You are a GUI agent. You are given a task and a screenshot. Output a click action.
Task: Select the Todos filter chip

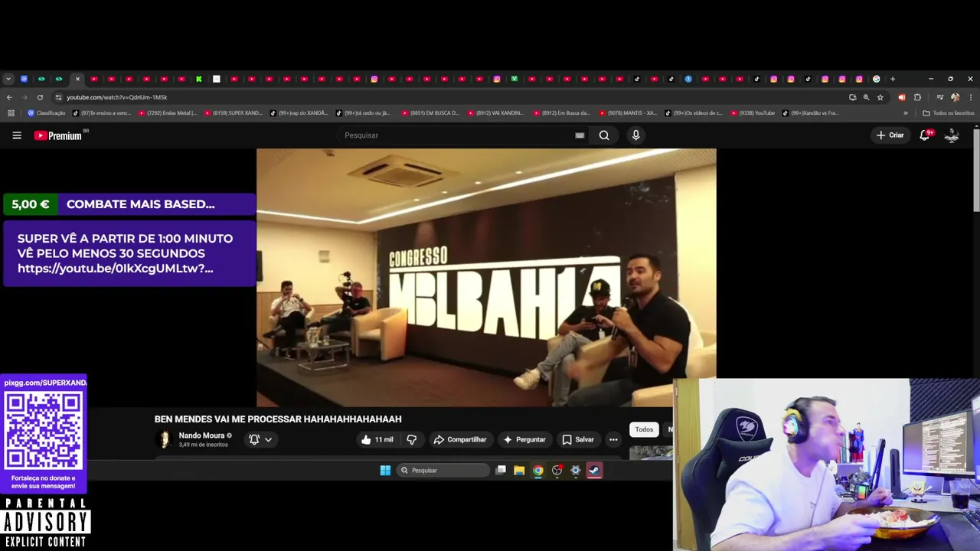[644, 429]
